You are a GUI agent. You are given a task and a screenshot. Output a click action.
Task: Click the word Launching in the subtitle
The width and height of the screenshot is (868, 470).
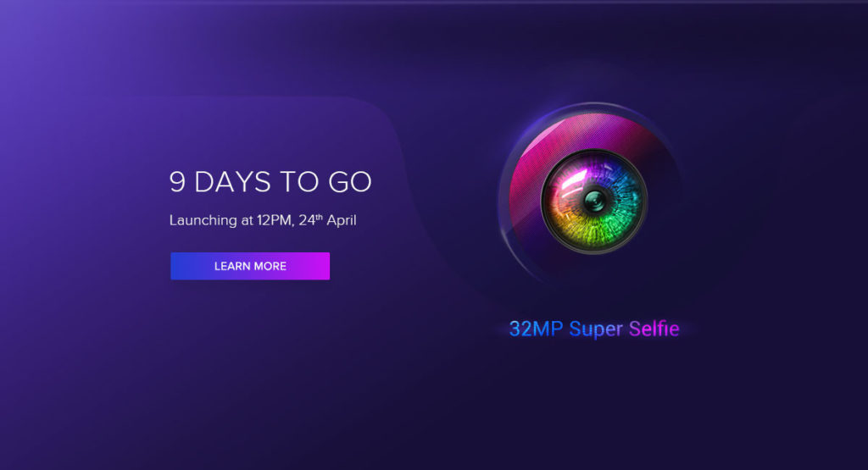[x=203, y=221]
